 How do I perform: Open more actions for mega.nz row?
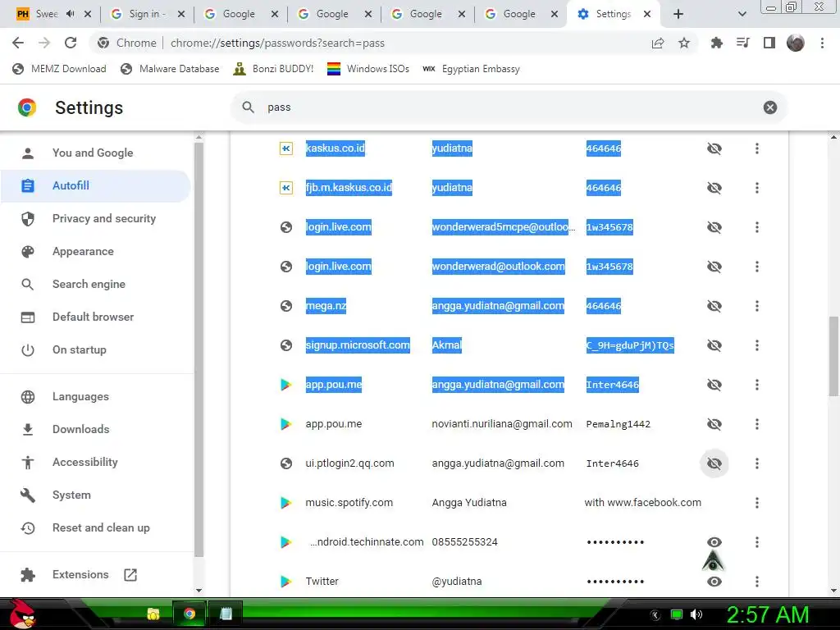tap(757, 306)
